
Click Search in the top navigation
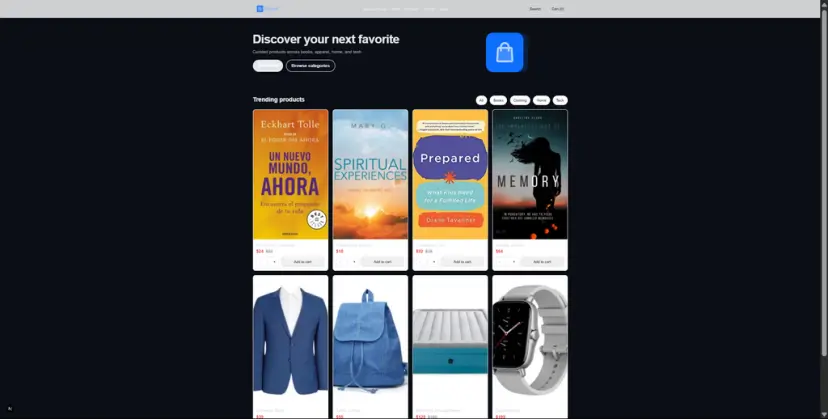(x=535, y=8)
